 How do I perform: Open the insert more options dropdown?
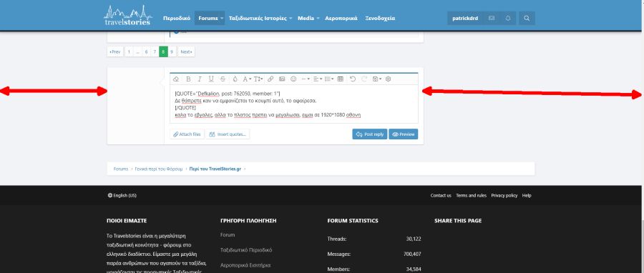point(306,79)
